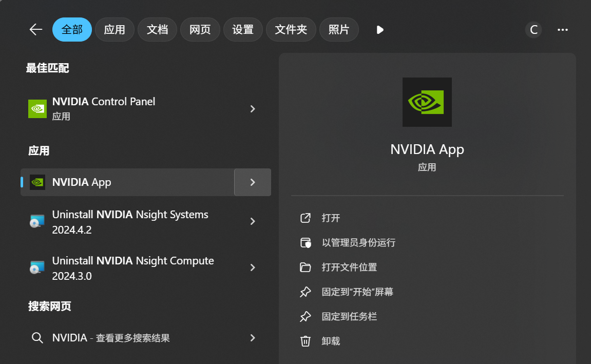Click the NVIDIA Control Panel icon
The image size is (591, 364).
point(37,109)
